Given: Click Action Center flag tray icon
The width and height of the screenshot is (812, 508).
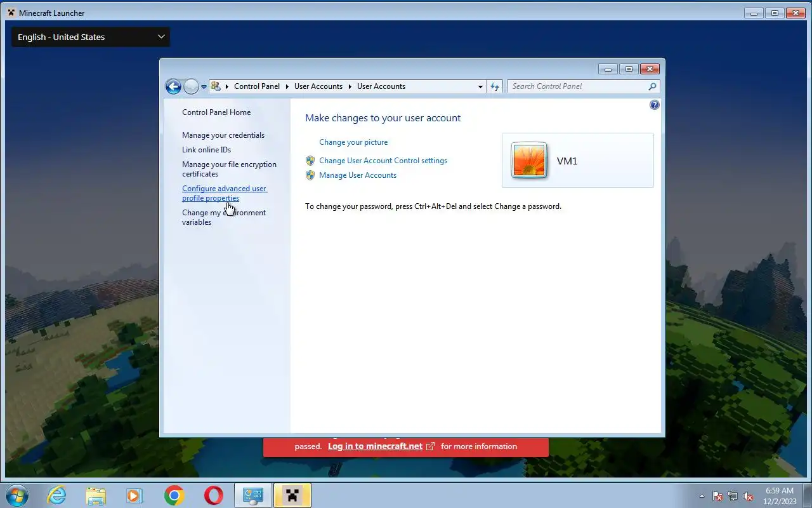Looking at the screenshot, I should click(x=717, y=496).
